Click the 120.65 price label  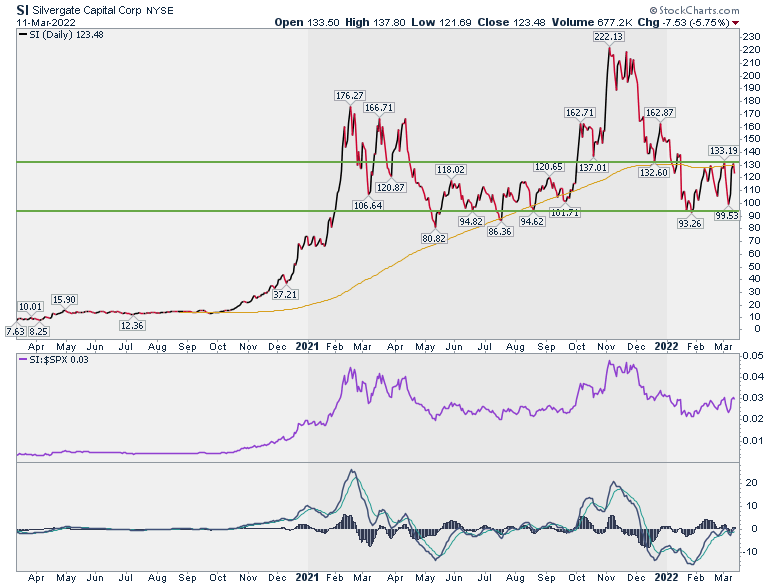548,167
